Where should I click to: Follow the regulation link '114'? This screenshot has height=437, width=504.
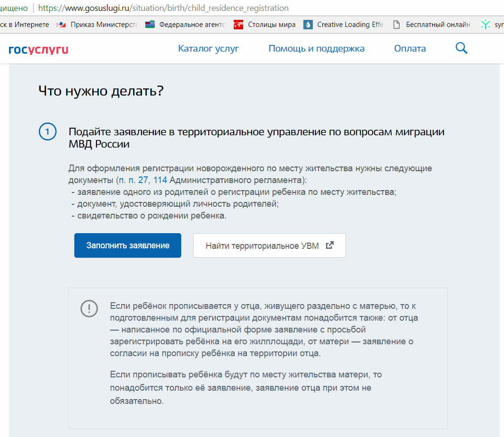(x=160, y=180)
